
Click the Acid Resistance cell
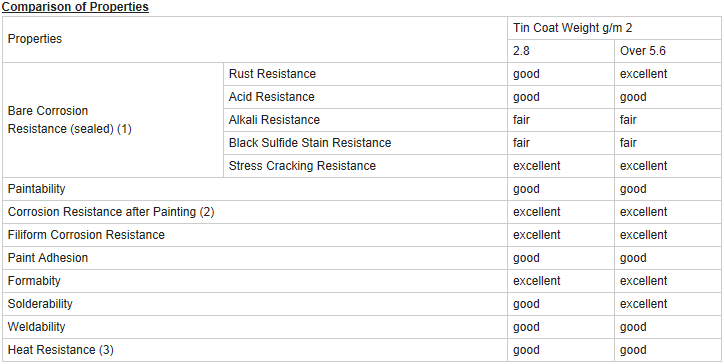point(365,97)
